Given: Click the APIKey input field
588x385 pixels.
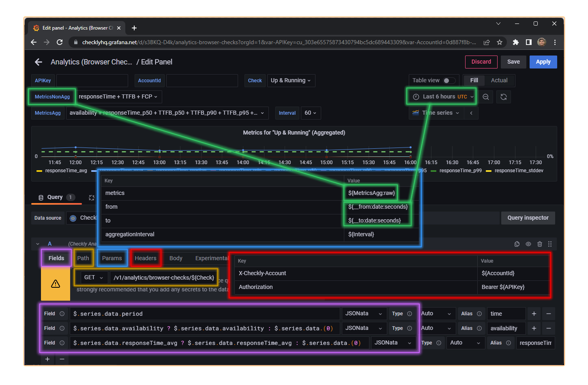Looking at the screenshot, I should pyautogui.click(x=92, y=80).
